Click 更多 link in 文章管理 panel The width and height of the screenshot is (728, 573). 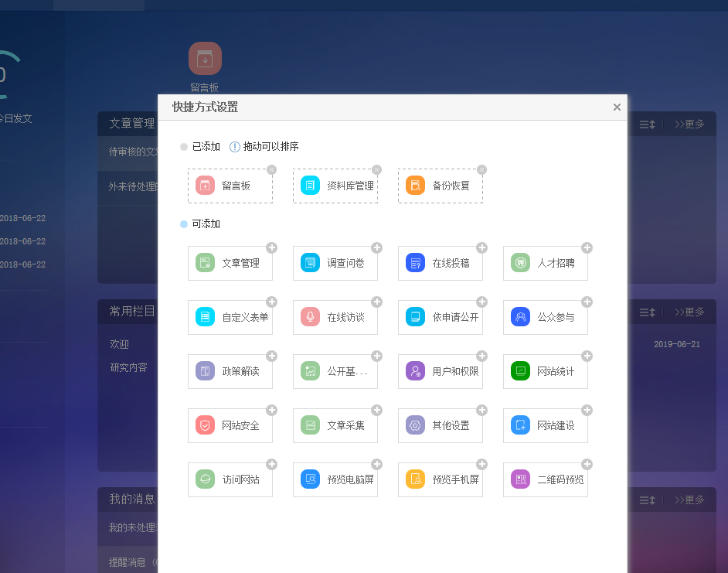689,124
